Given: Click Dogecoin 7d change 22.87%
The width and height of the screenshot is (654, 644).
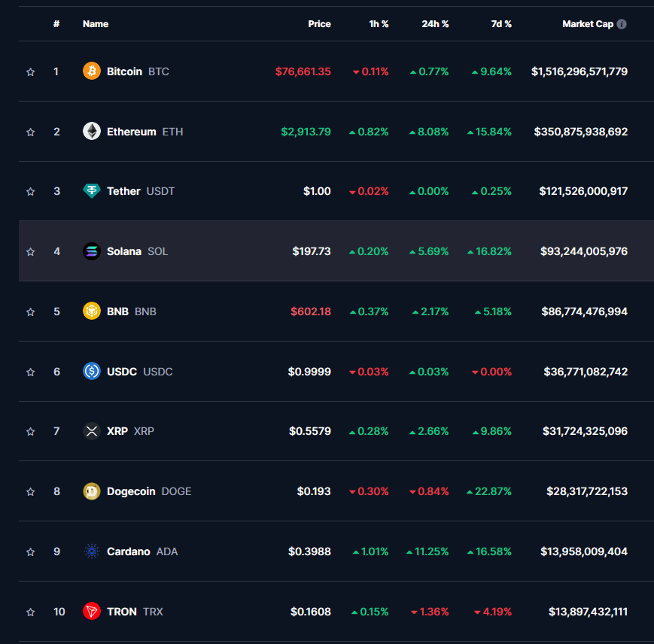Looking at the screenshot, I should point(489,491).
